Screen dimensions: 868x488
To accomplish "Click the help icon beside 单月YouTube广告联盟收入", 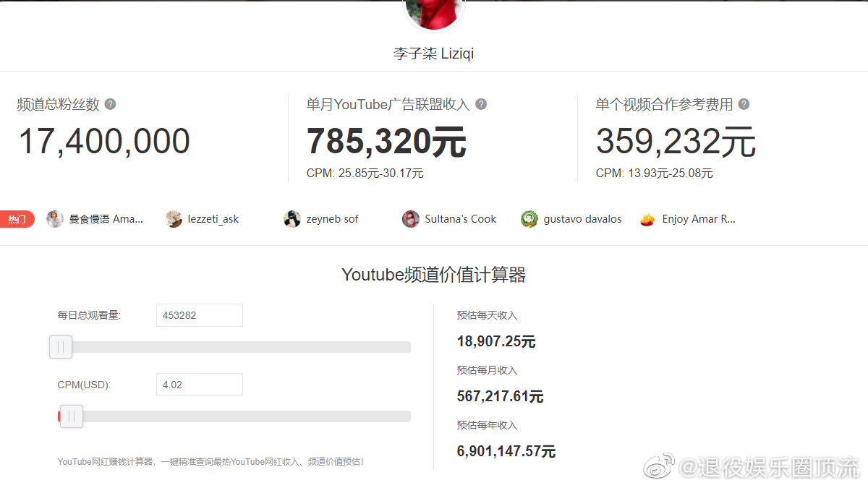I will click(x=481, y=104).
